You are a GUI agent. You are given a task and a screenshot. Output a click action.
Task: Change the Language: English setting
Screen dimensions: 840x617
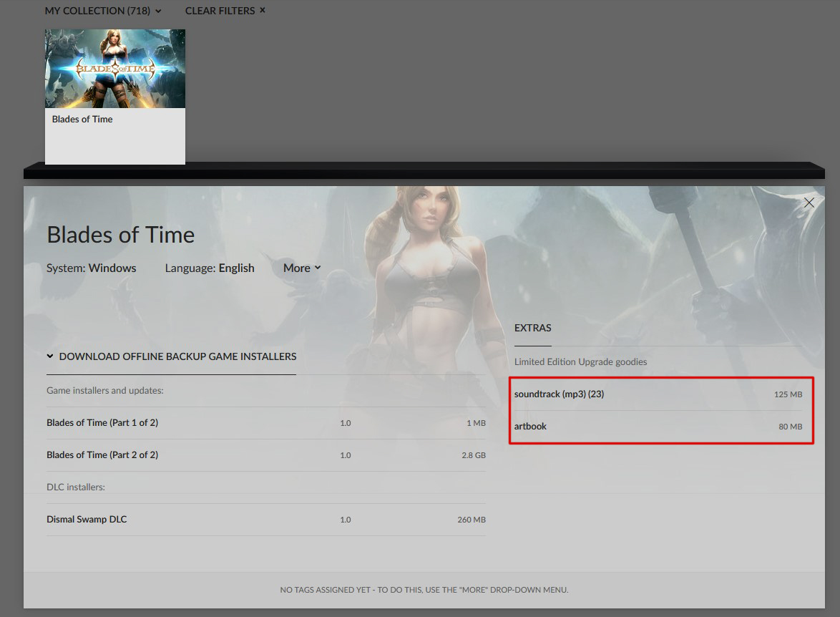(x=210, y=268)
